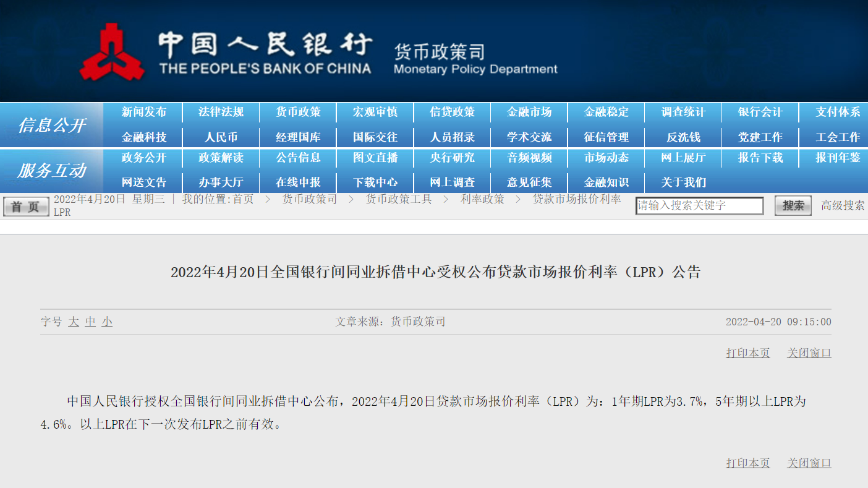The height and width of the screenshot is (488, 868).
Task: Go to 办事大厅 page
Action: tap(221, 182)
